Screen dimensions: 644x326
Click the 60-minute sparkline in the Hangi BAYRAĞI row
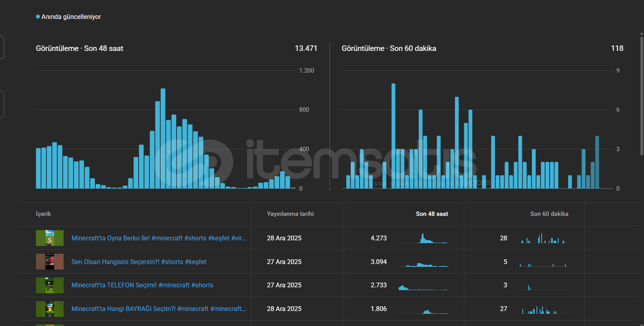tap(544, 310)
